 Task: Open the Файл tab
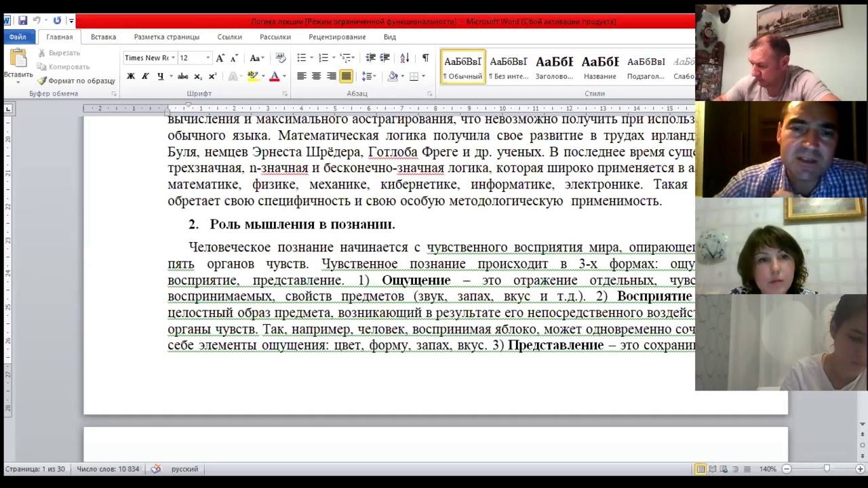[x=18, y=37]
